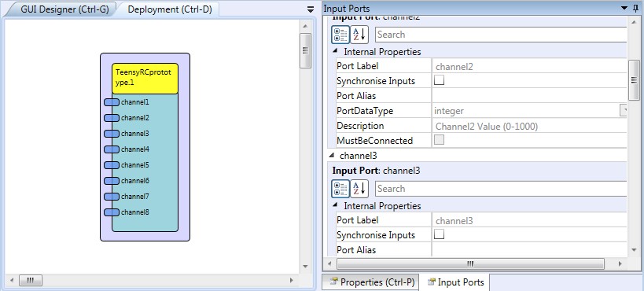Click Input Ports horizontal scrollbar left arrow
Screen dimensions: 644x291
click(x=330, y=263)
